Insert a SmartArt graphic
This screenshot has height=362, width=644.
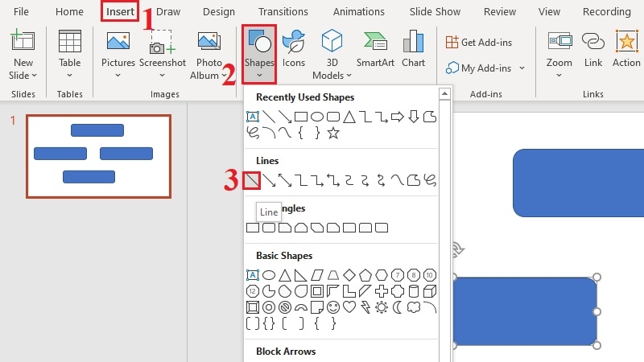[375, 48]
